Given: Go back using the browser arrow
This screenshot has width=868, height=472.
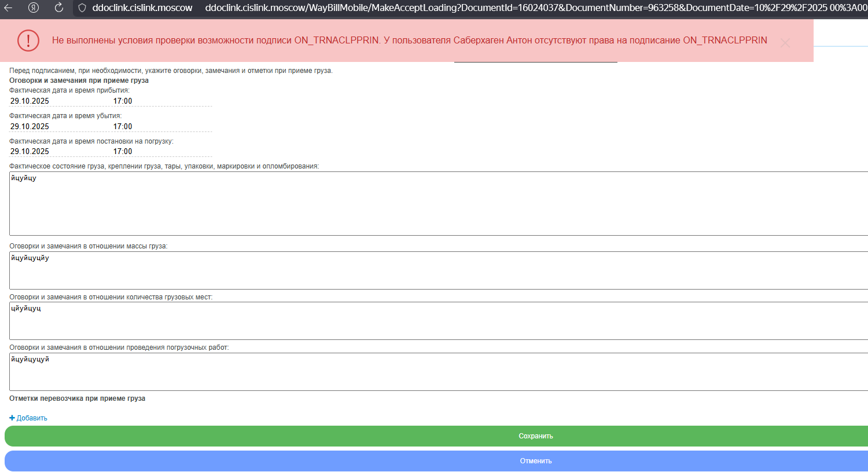Looking at the screenshot, I should [x=9, y=8].
